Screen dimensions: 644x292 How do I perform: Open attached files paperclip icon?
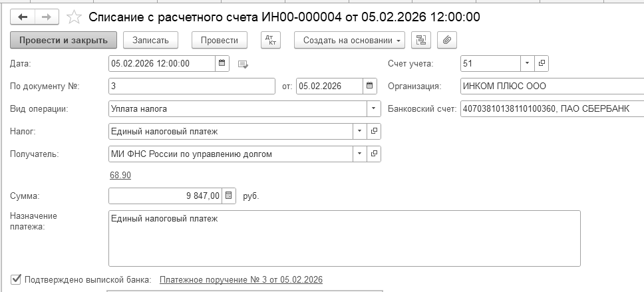447,41
